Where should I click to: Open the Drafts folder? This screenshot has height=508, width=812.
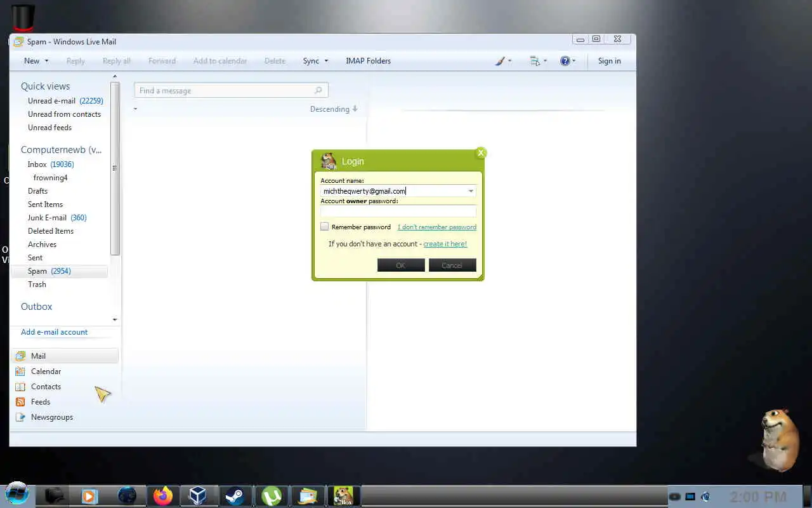pyautogui.click(x=37, y=191)
